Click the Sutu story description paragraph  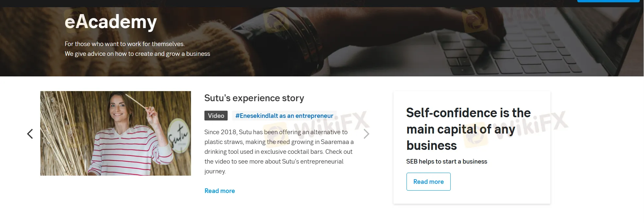click(x=279, y=151)
